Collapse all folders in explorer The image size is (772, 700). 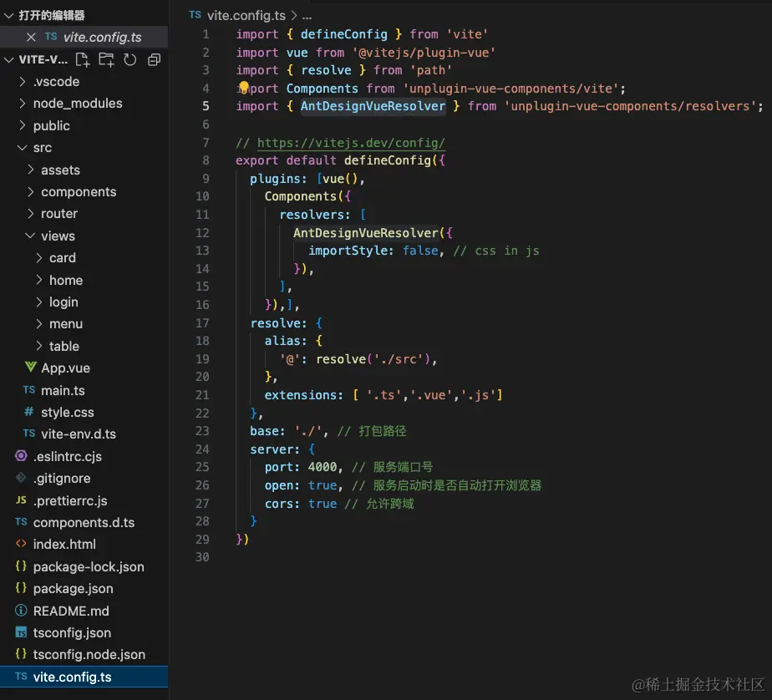154,59
